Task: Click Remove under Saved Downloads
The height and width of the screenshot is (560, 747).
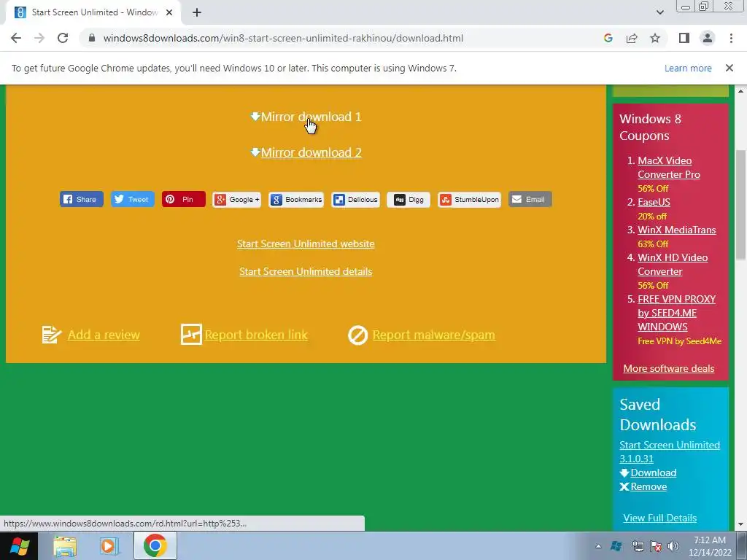Action: pos(649,486)
